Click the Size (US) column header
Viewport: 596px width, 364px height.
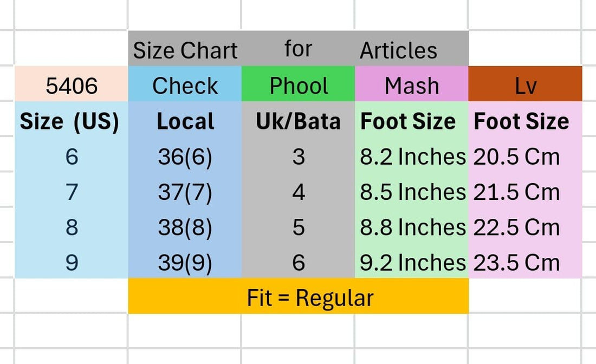click(69, 122)
